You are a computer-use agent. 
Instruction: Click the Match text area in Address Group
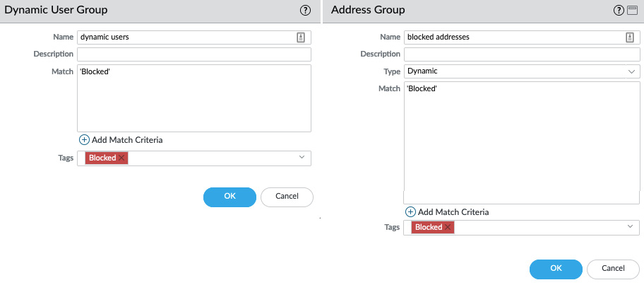click(x=522, y=143)
